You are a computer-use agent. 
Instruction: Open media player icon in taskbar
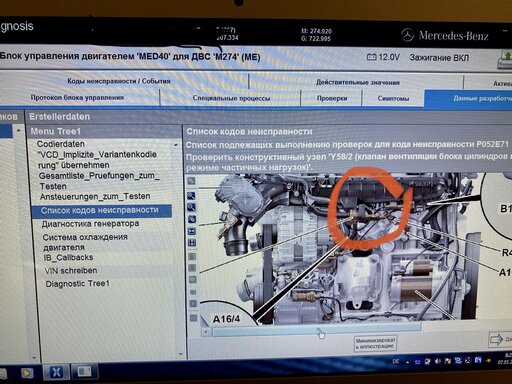27,373
